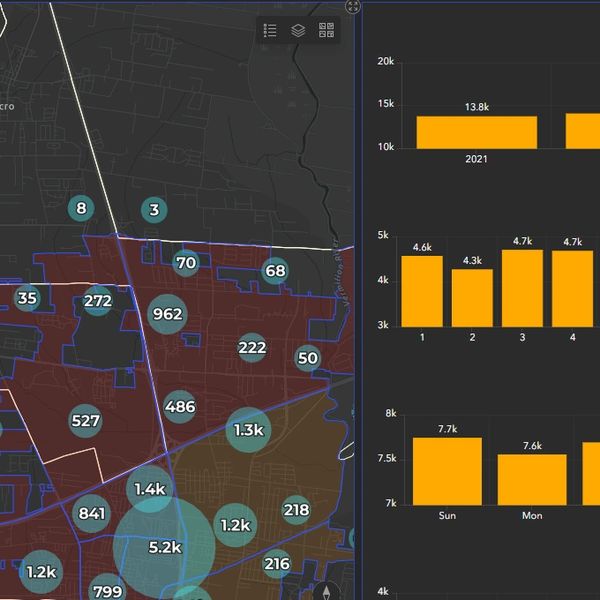Viewport: 600px width, 600px height.
Task: Select the 1.3k cluster bubble
Action: (x=248, y=430)
